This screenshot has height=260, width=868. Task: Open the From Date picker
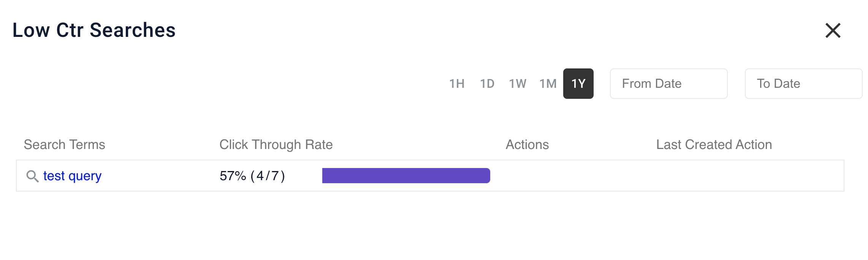click(x=668, y=83)
